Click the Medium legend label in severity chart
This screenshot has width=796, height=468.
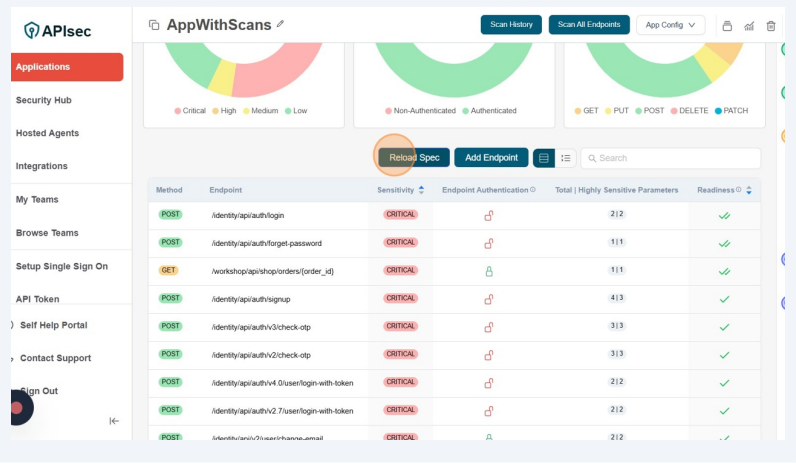click(x=264, y=111)
